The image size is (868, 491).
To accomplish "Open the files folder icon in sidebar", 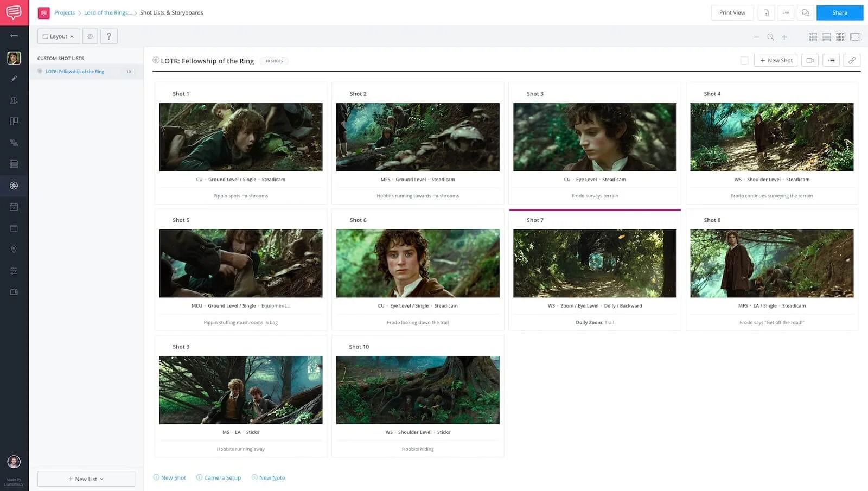I will (x=14, y=228).
